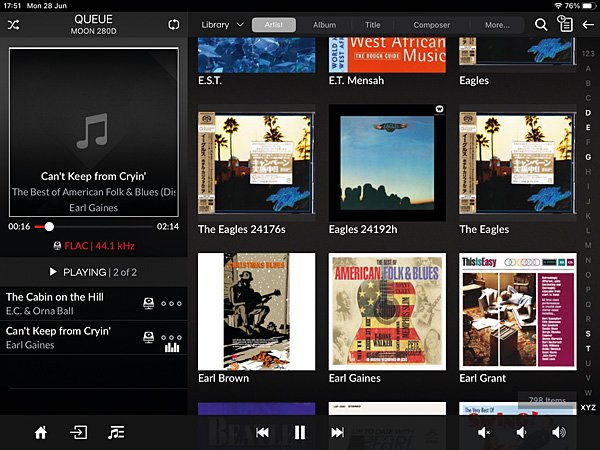
Task: Jump to letter E in index
Action: tap(588, 127)
